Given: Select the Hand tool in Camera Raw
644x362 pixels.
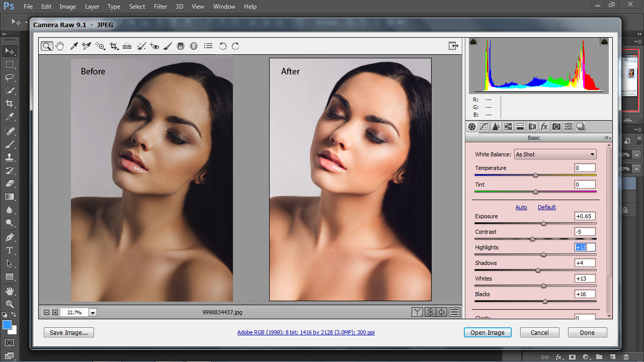Looking at the screenshot, I should [60, 46].
